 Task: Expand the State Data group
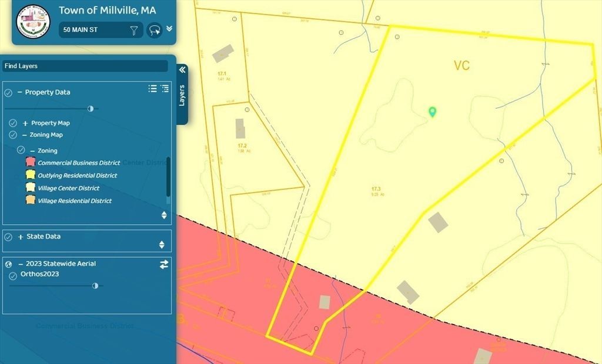[21, 237]
